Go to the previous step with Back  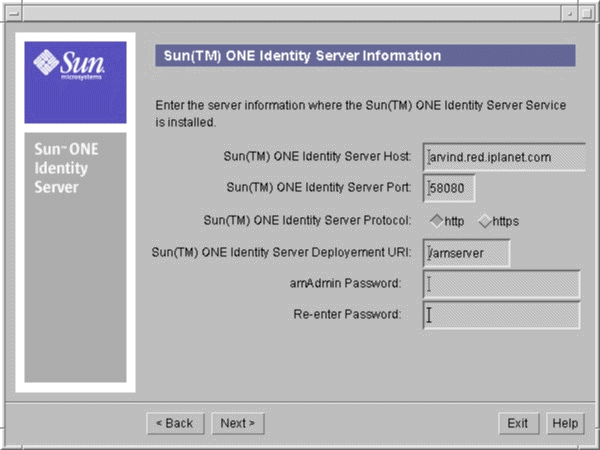(175, 423)
